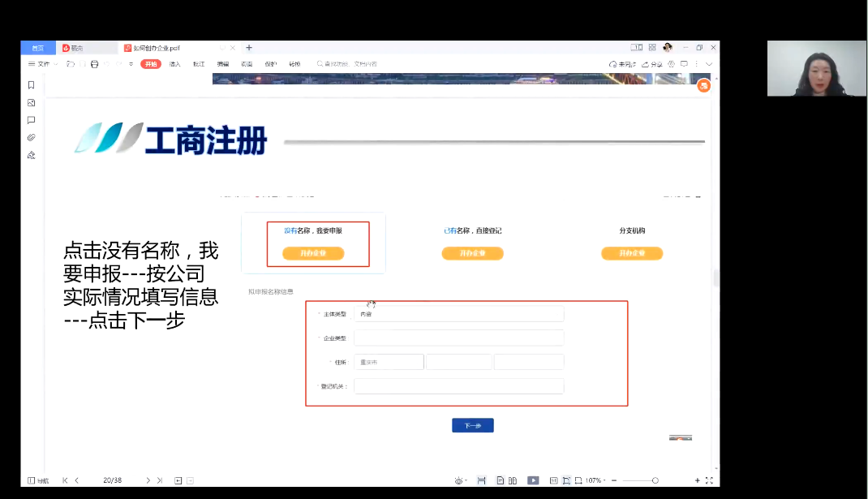
Task: Select the 批注 ribbon tab
Action: tap(199, 64)
